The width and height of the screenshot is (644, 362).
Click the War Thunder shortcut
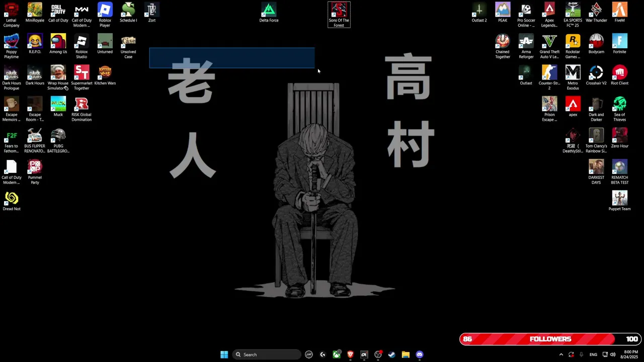pyautogui.click(x=596, y=13)
